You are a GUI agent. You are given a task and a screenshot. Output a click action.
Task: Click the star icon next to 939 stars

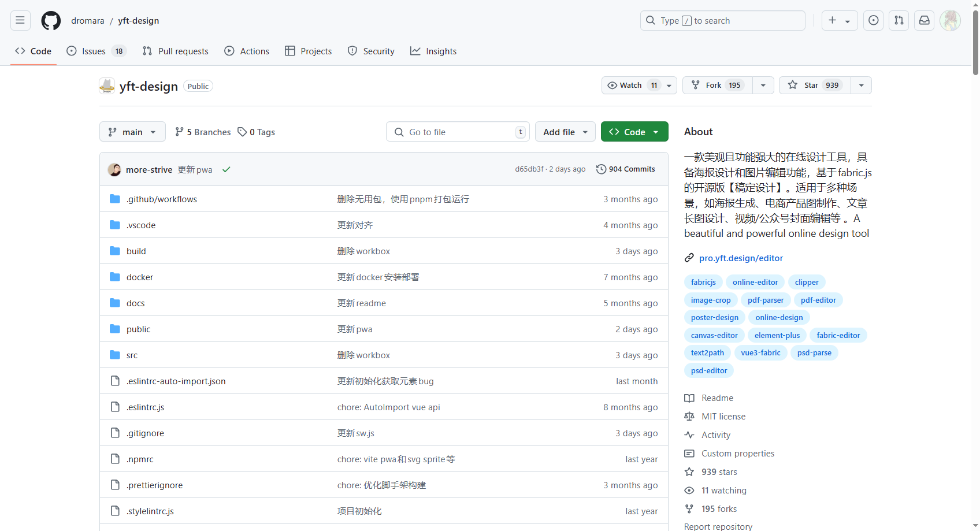click(x=689, y=471)
